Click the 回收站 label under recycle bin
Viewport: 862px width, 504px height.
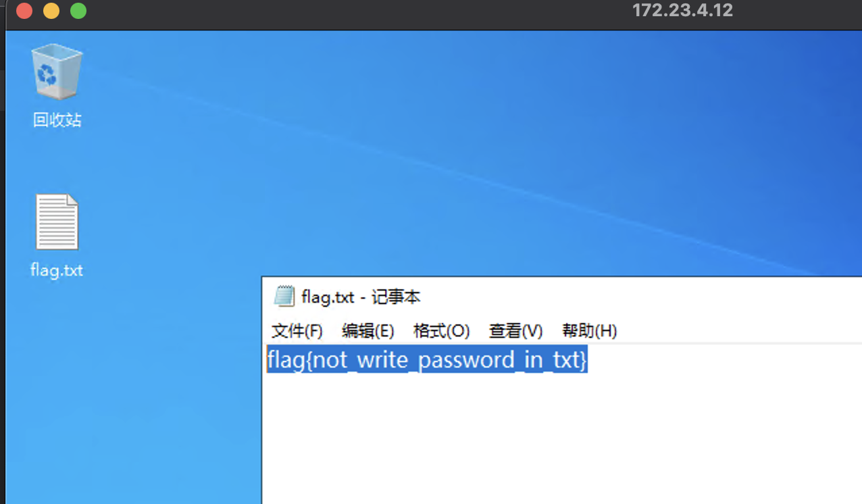pyautogui.click(x=57, y=120)
